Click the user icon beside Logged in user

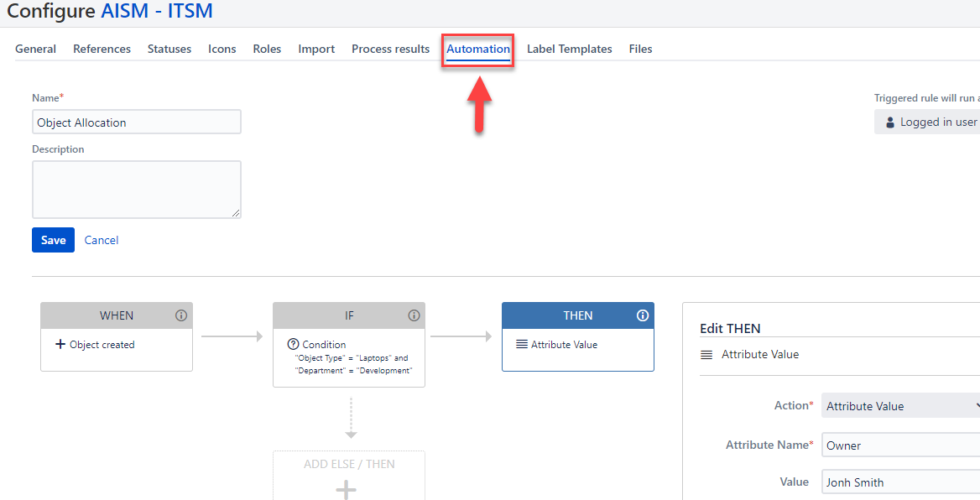click(890, 122)
